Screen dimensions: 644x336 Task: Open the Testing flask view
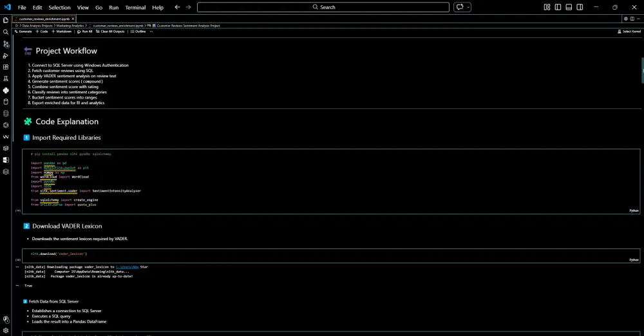[x=6, y=79]
